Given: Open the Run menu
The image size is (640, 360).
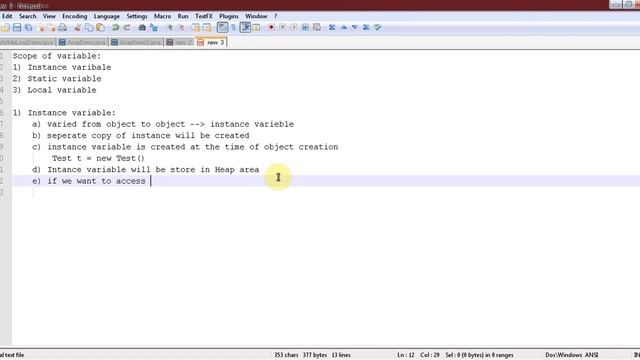Looking at the screenshot, I should 183,16.
